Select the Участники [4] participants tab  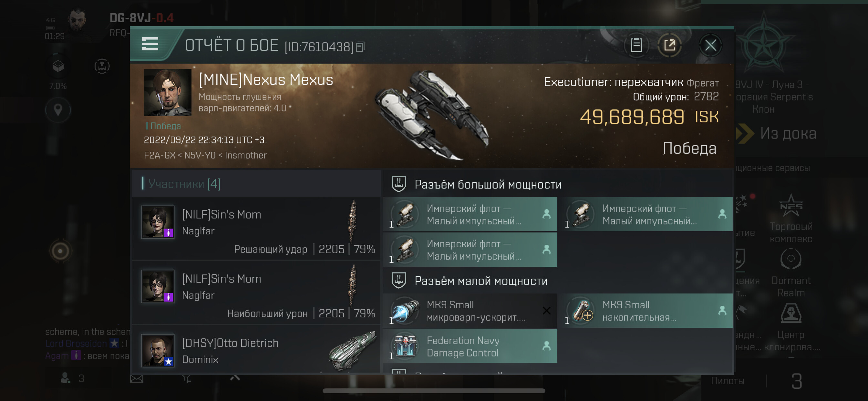pos(184,184)
